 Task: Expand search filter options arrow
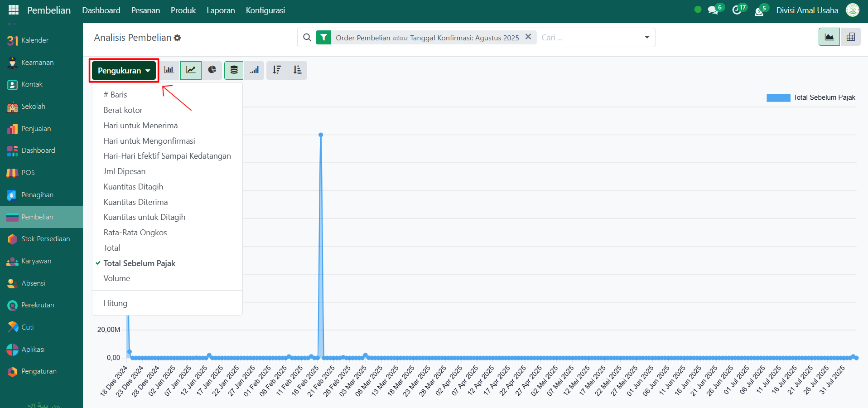click(x=647, y=37)
